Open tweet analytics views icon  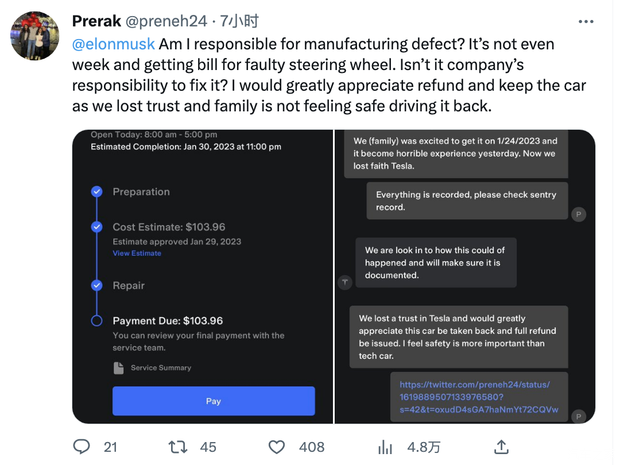point(381,447)
